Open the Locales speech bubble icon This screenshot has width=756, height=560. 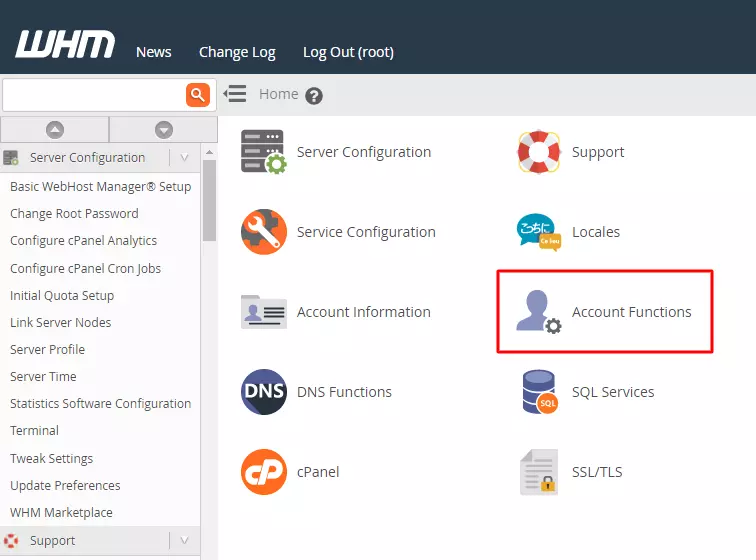point(539,232)
